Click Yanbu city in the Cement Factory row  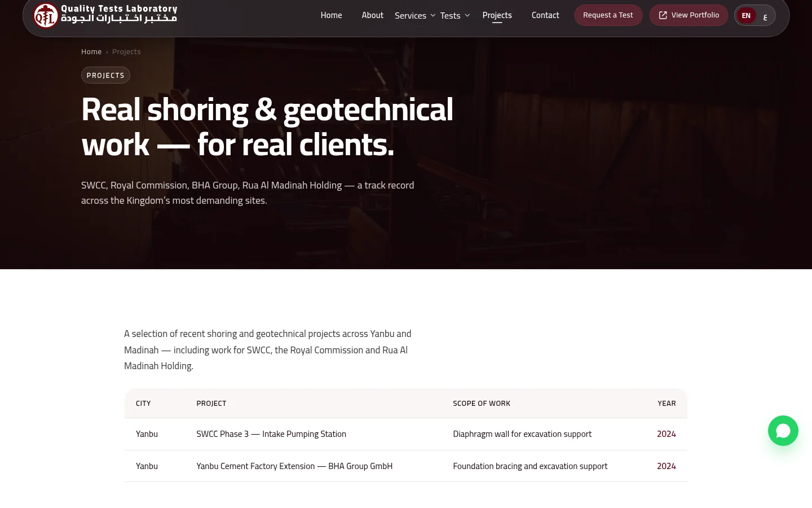[147, 466]
